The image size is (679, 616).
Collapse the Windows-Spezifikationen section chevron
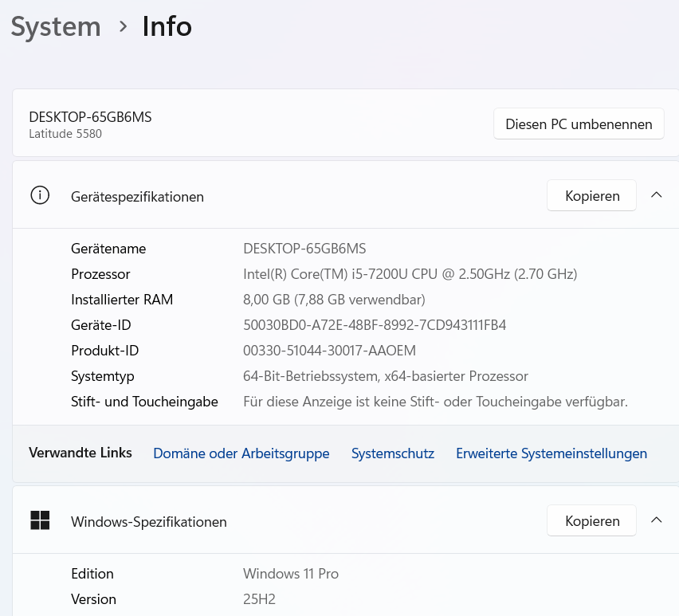coord(657,520)
